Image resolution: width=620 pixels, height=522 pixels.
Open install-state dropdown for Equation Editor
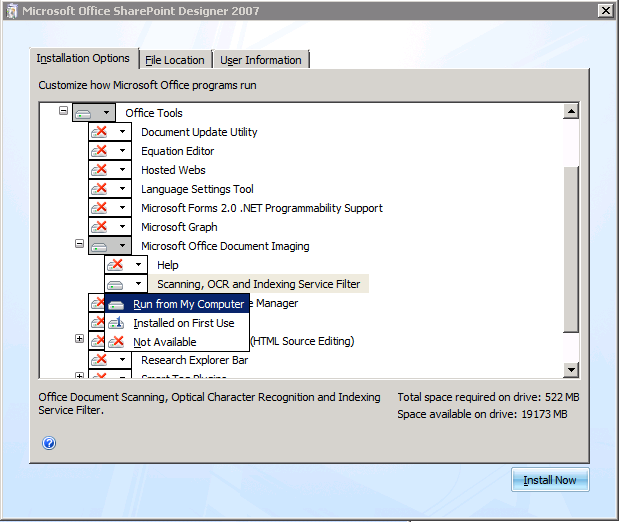[x=110, y=151]
